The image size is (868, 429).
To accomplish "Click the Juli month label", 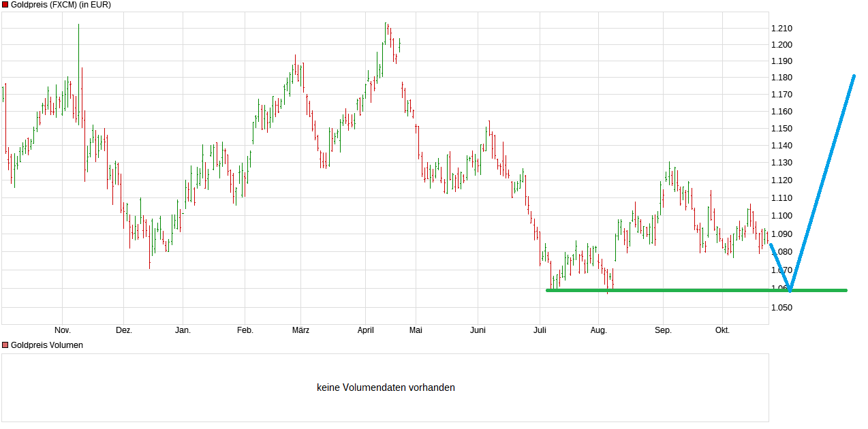I will pyautogui.click(x=539, y=330).
